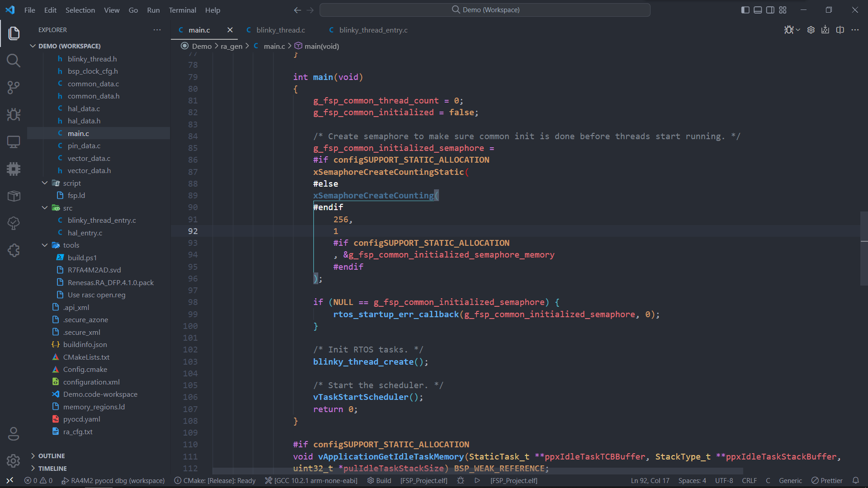Open the File menu
Image resolution: width=868 pixels, height=488 pixels.
click(x=30, y=10)
